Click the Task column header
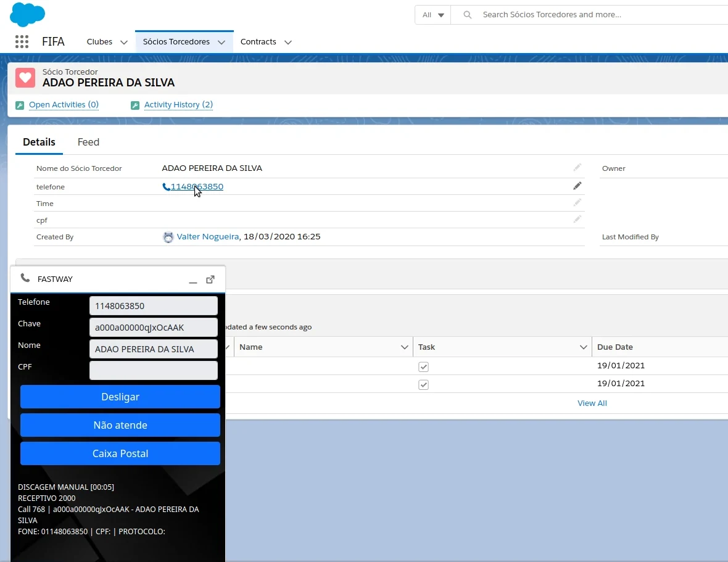Viewport: 728px width, 562px height. (x=426, y=347)
